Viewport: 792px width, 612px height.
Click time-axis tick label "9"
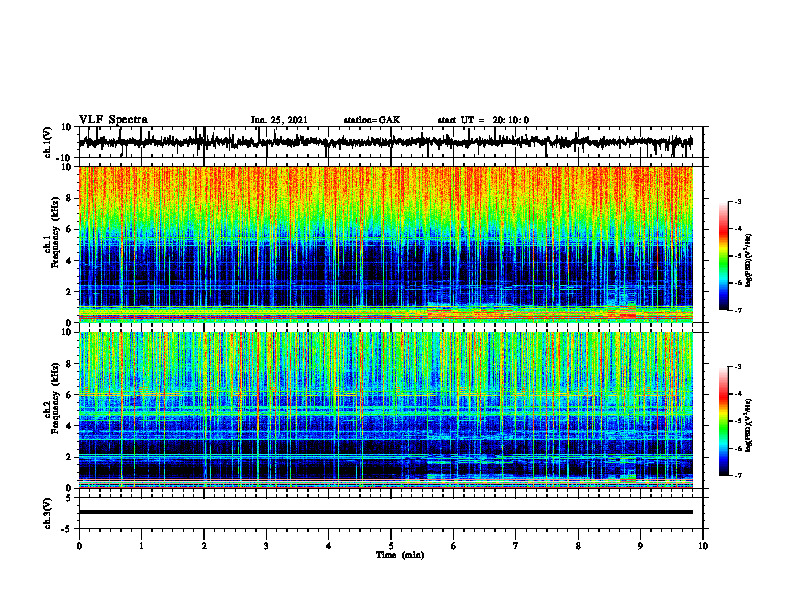click(640, 546)
